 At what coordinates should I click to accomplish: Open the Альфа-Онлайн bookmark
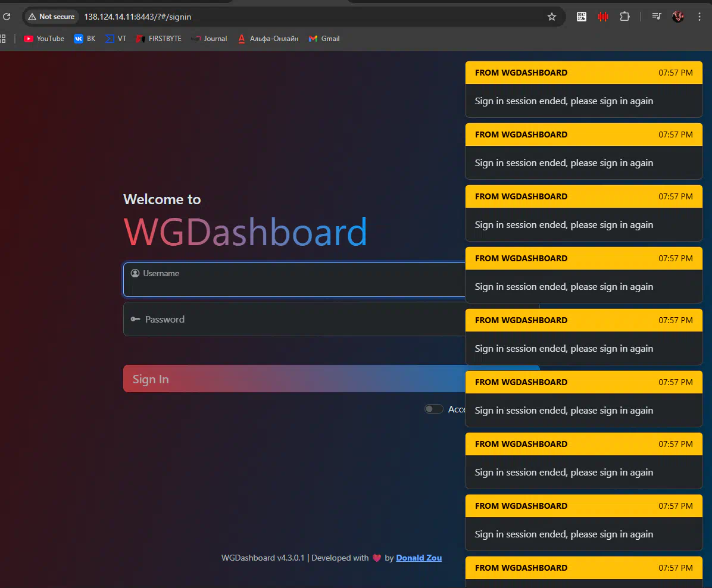[268, 39]
